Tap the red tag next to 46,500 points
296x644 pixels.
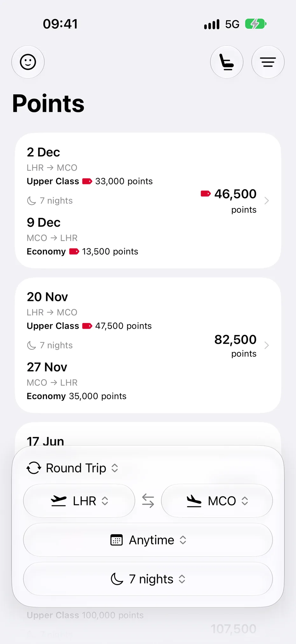tap(206, 194)
